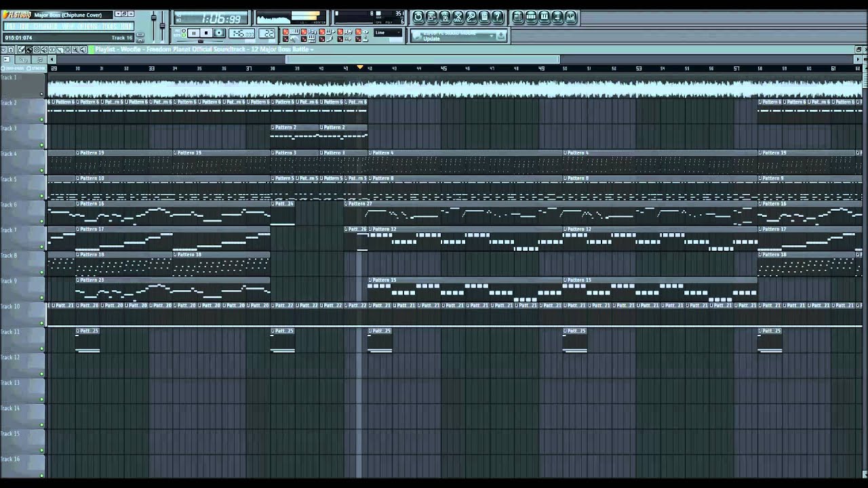Open the Help question mark icon
Image resolution: width=868 pixels, height=488 pixels.
coord(498,17)
